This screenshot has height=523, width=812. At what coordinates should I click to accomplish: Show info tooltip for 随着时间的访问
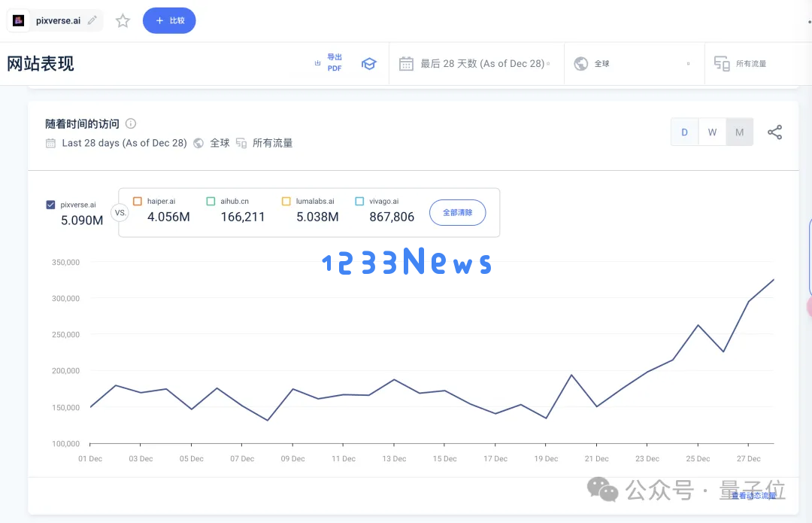coord(131,123)
